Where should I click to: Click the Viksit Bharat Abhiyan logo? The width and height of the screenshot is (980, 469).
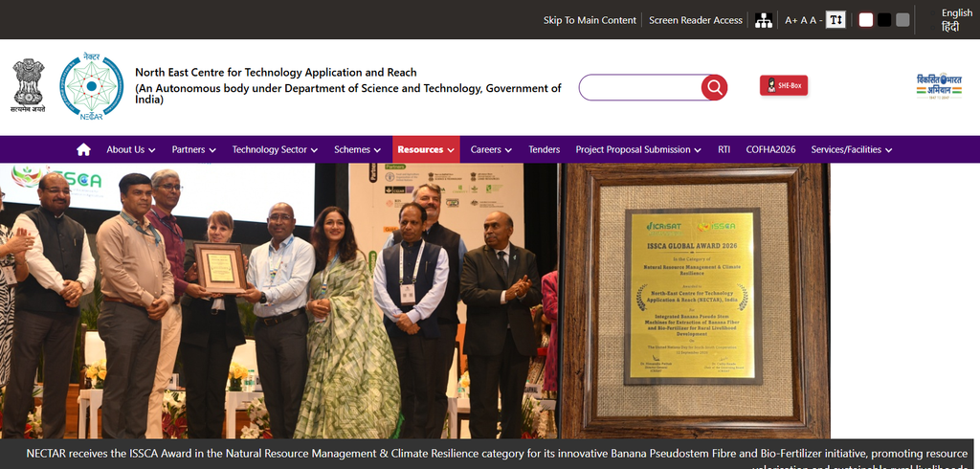939,86
